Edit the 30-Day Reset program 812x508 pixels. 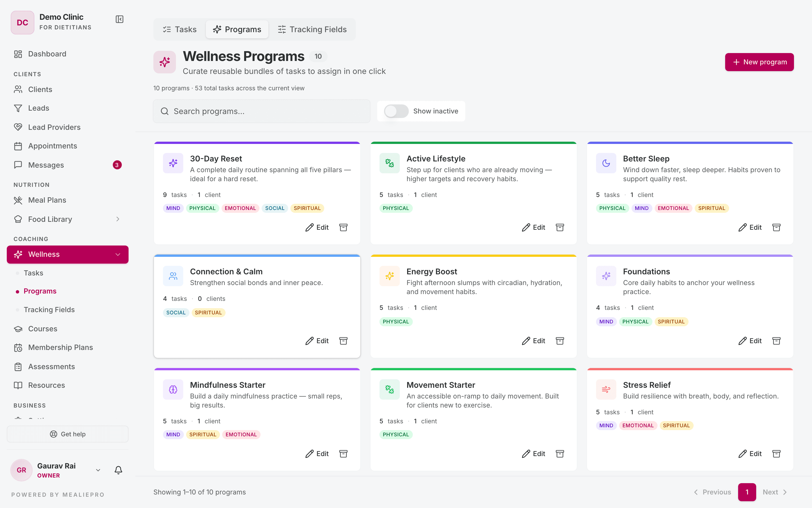point(317,227)
